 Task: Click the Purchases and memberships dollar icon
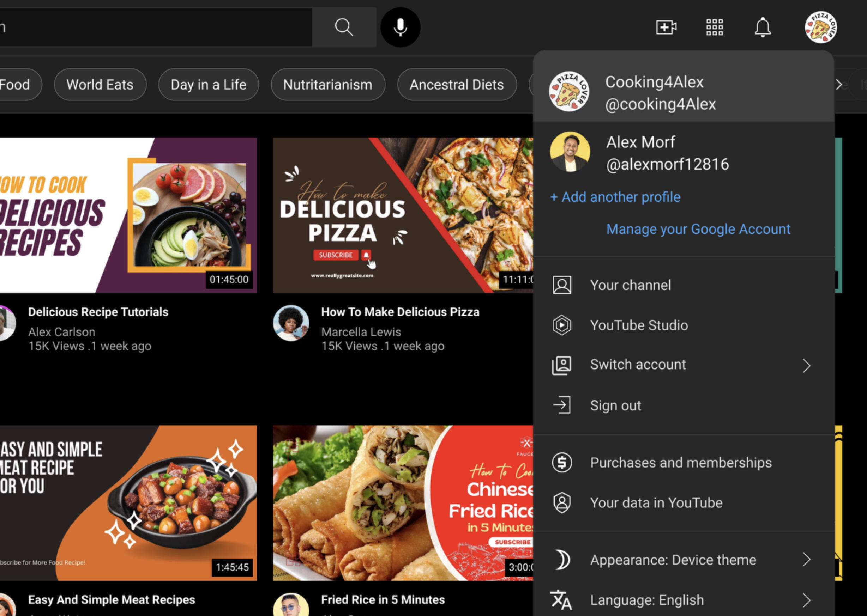tap(562, 462)
